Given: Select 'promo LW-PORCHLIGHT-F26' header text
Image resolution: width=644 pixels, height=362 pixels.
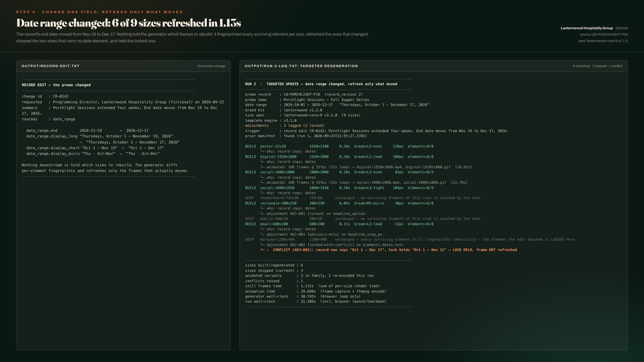Looking at the screenshot, I should click(604, 35).
